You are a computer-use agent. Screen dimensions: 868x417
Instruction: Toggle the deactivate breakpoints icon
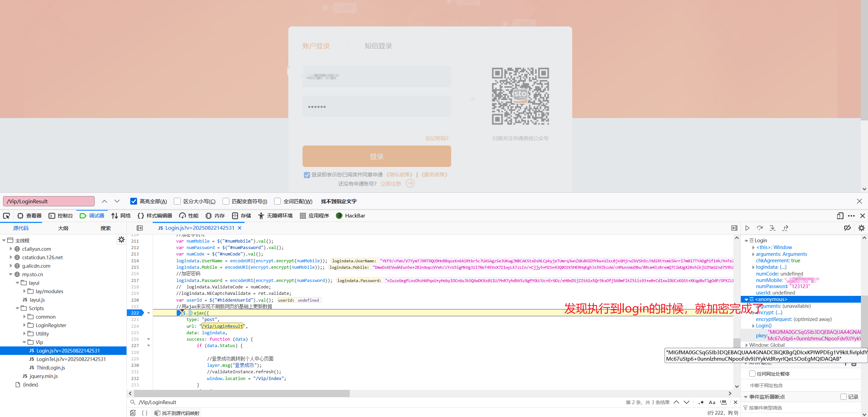tap(847, 228)
